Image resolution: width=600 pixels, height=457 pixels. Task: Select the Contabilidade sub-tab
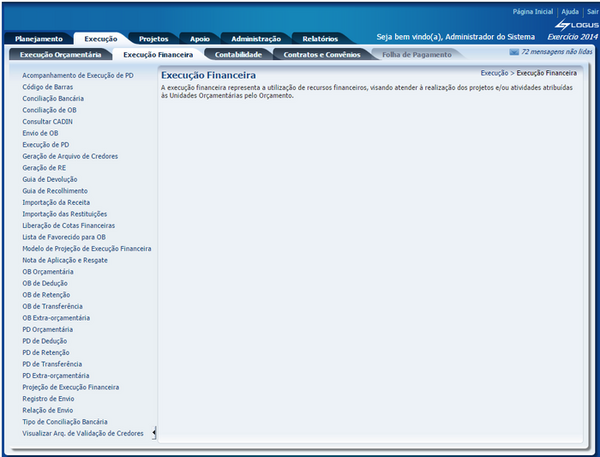pos(238,54)
